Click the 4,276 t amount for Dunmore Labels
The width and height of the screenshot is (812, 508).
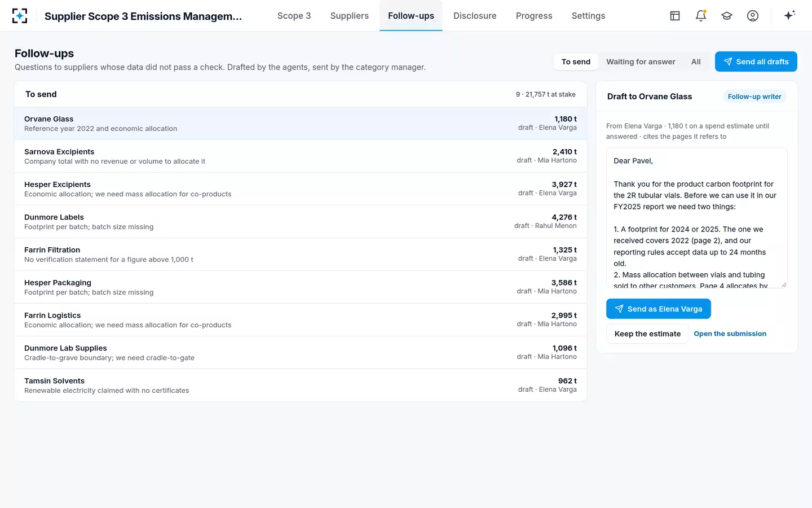click(x=564, y=217)
